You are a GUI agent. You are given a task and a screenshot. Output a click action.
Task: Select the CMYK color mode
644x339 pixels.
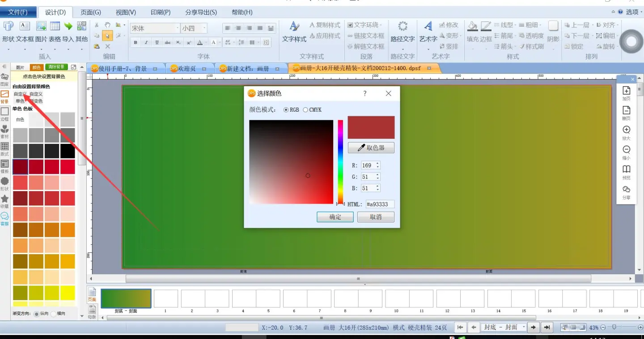(x=306, y=110)
